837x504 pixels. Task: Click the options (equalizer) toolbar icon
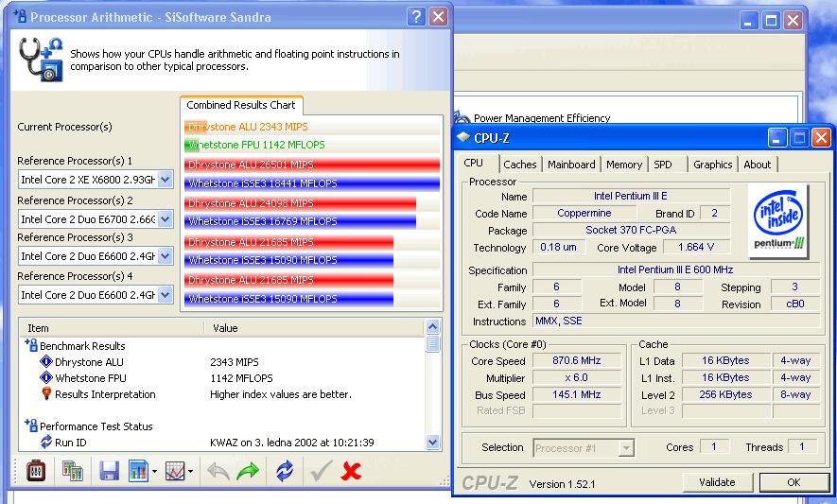click(37, 470)
